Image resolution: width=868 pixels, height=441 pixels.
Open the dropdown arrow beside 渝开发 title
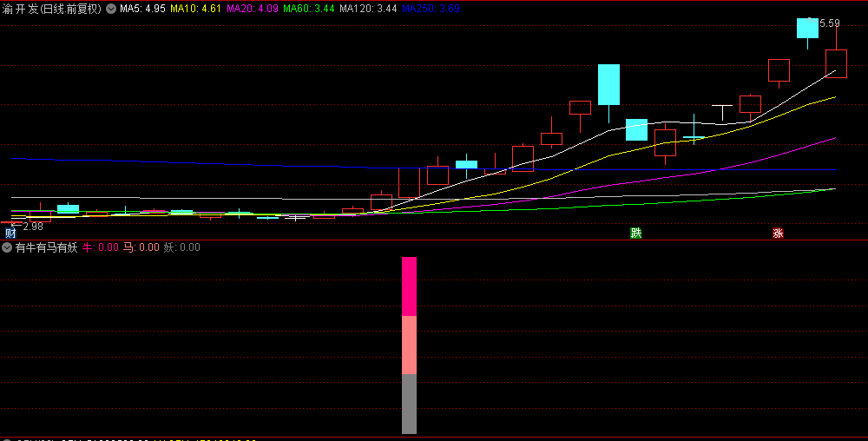click(111, 9)
